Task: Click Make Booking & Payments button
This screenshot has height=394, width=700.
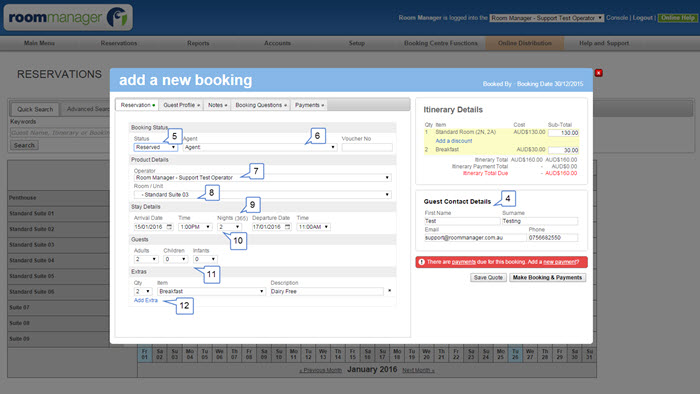Action: [547, 278]
